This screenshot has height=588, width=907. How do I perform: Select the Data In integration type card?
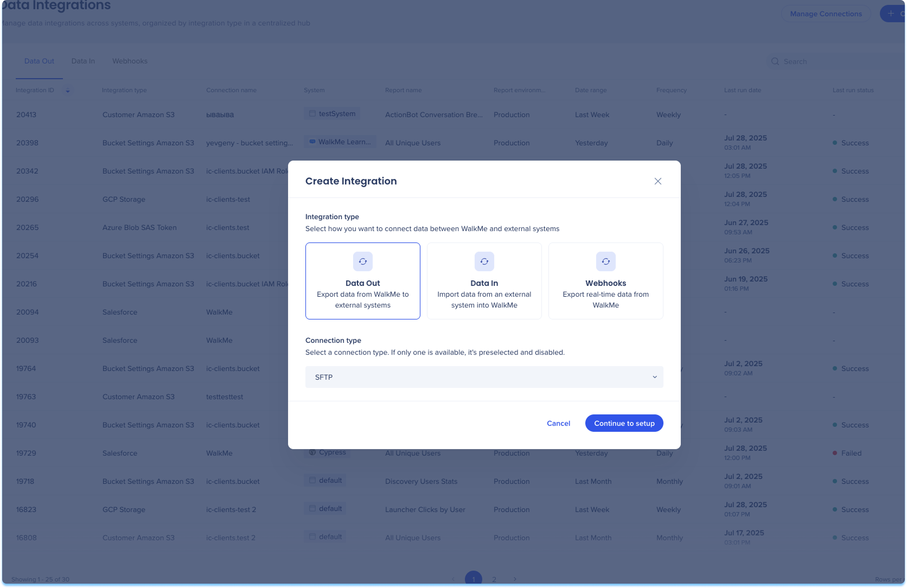point(484,281)
